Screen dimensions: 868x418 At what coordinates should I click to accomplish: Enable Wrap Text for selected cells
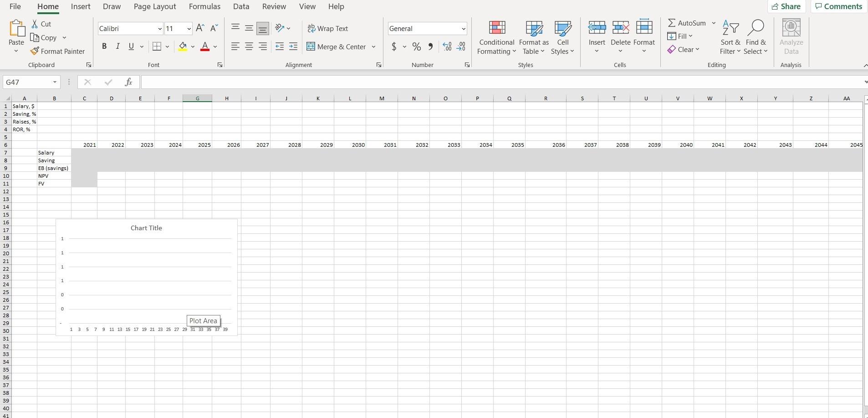click(x=328, y=28)
